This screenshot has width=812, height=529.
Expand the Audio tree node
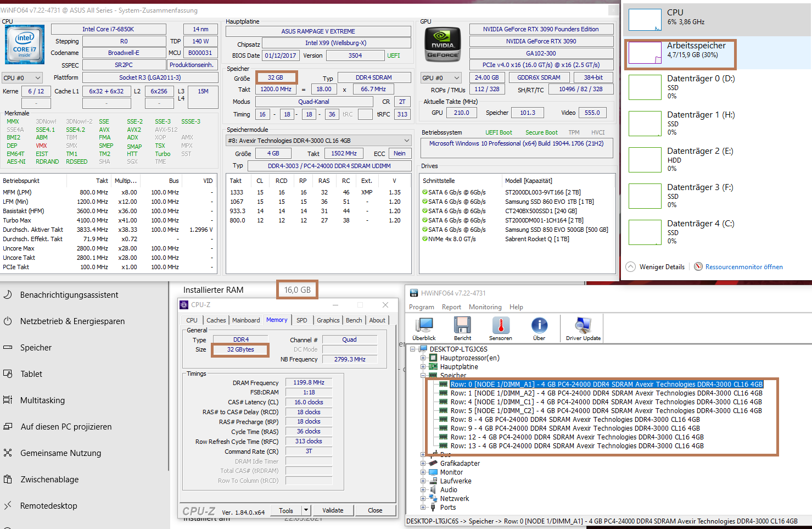(423, 489)
